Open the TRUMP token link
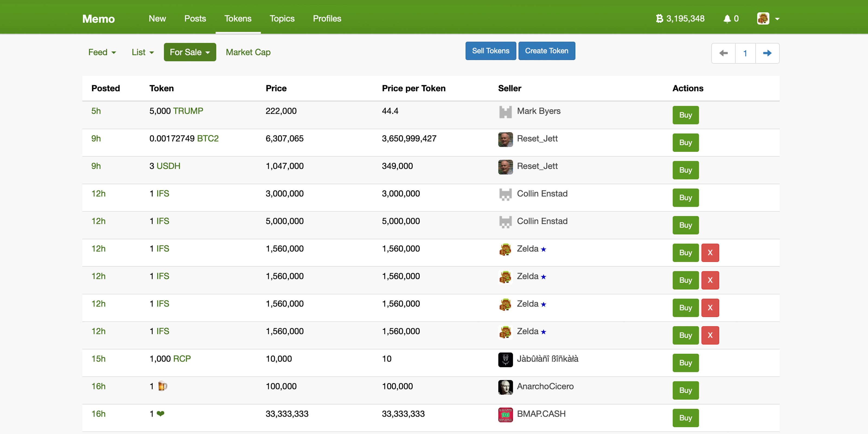Image resolution: width=868 pixels, height=434 pixels. [x=188, y=111]
